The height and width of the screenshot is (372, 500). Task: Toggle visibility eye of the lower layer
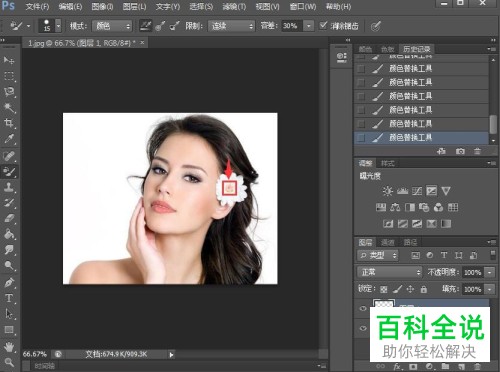coord(363,328)
